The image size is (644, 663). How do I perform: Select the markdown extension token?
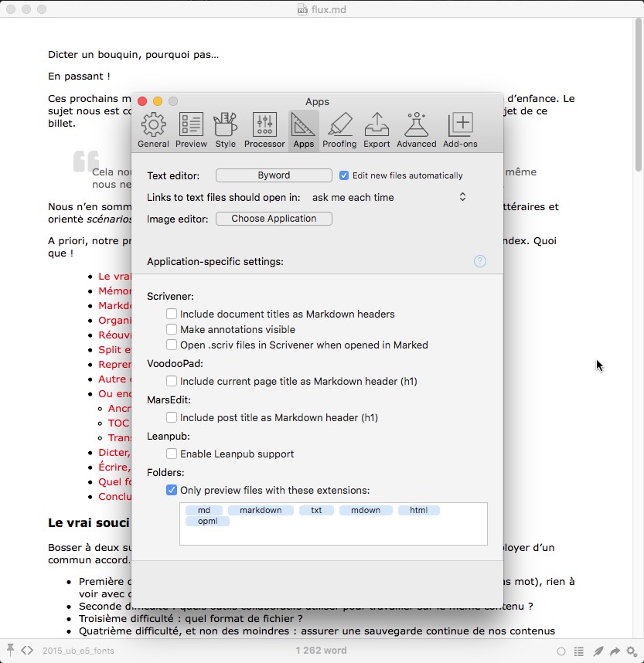coord(261,510)
